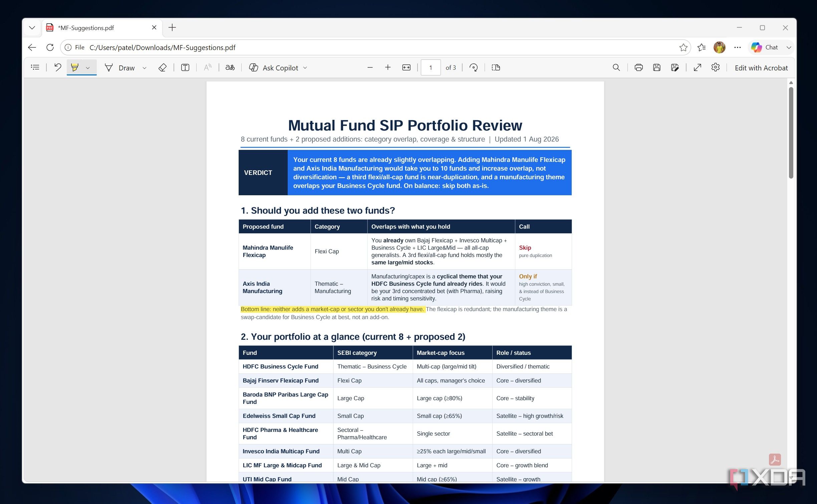Click the Undo arrow icon
Viewport: 817px width, 504px height.
point(58,68)
